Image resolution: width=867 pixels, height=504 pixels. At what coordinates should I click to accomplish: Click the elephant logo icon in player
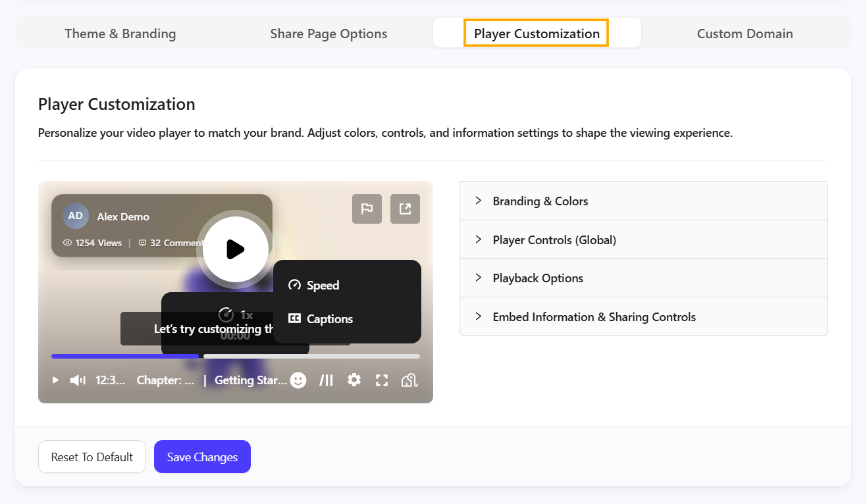click(x=409, y=380)
